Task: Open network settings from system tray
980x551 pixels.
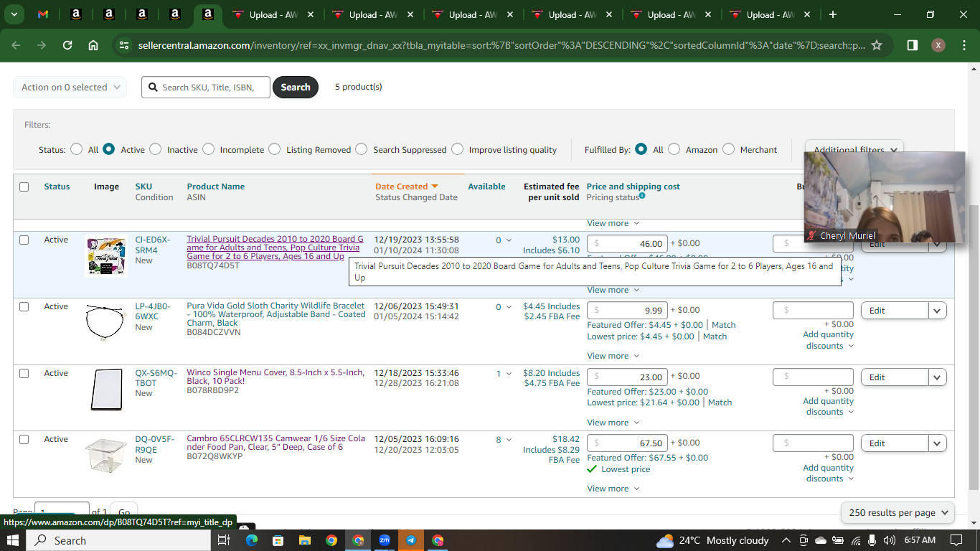Action: 856,540
